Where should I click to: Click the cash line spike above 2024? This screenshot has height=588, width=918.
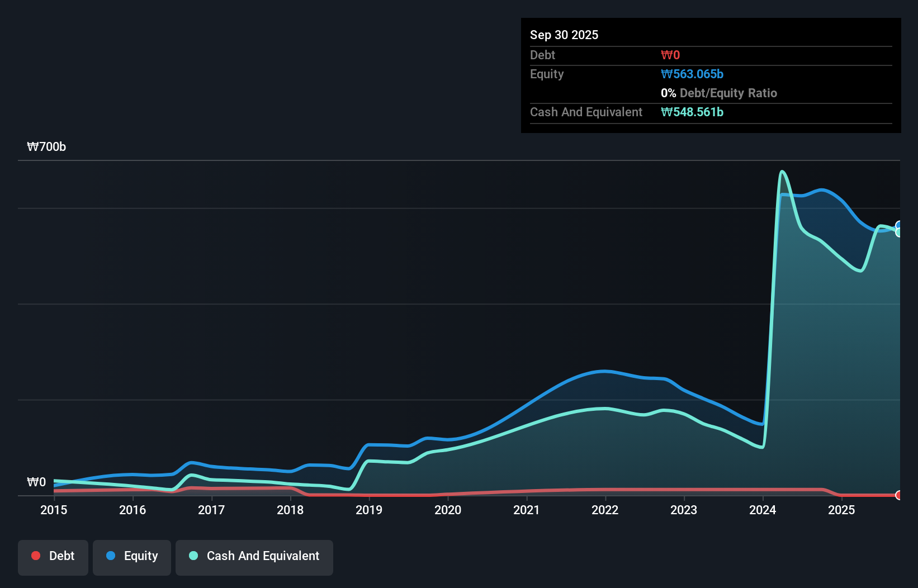coord(782,172)
